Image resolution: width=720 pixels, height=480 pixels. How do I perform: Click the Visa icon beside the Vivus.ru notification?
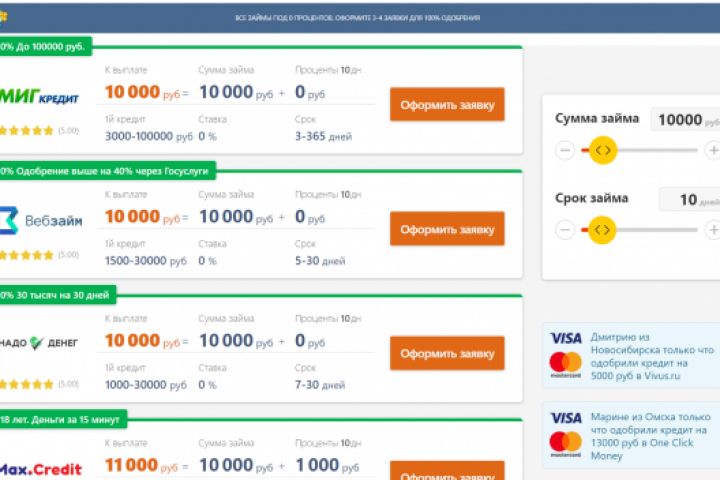tap(565, 338)
